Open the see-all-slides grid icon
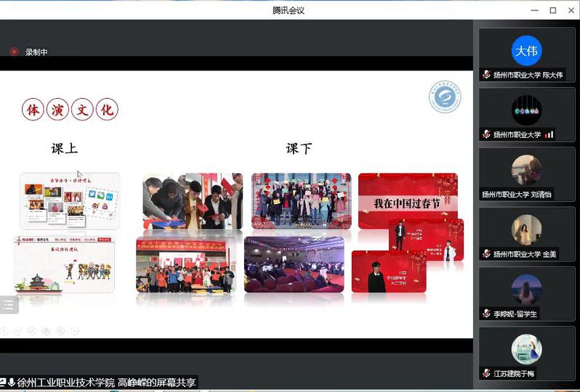Viewport: 580px width, 392px height. pyautogui.click(x=46, y=331)
